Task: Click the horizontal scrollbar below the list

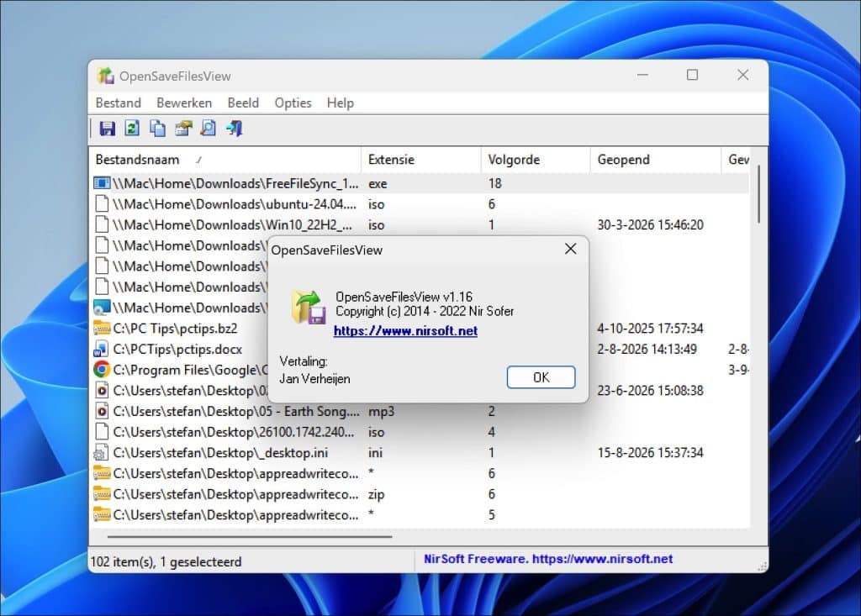Action: 250,536
